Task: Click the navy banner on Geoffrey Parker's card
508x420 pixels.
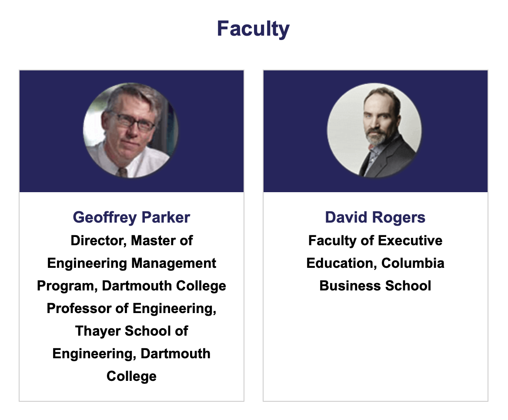Action: click(x=48, y=130)
